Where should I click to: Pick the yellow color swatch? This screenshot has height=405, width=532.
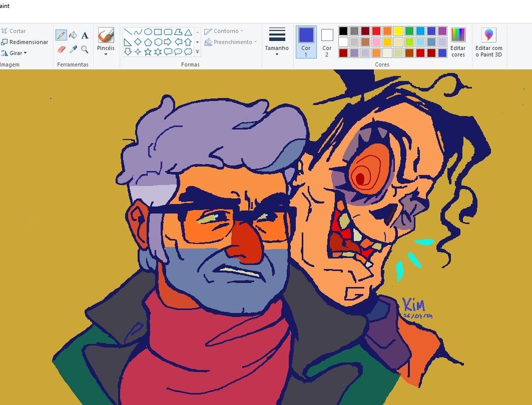398,31
